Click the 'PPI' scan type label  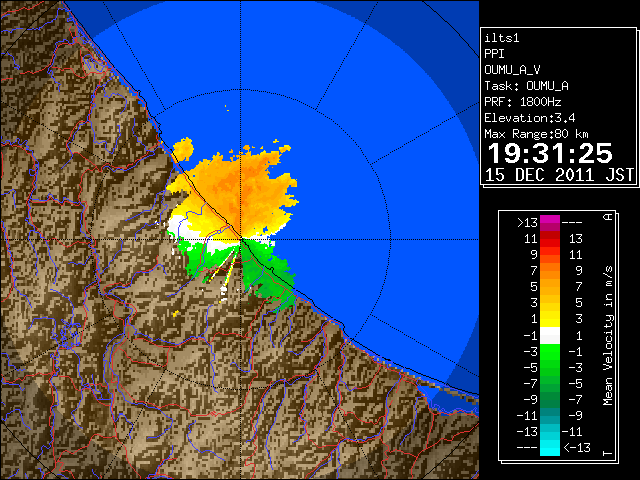click(494, 54)
